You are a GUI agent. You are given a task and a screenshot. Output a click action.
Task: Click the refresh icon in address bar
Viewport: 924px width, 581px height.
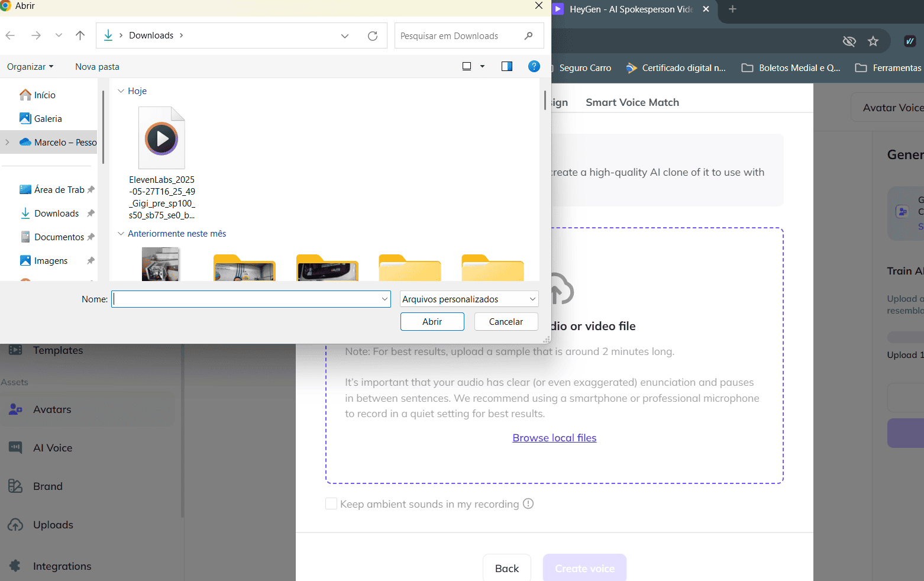373,36
